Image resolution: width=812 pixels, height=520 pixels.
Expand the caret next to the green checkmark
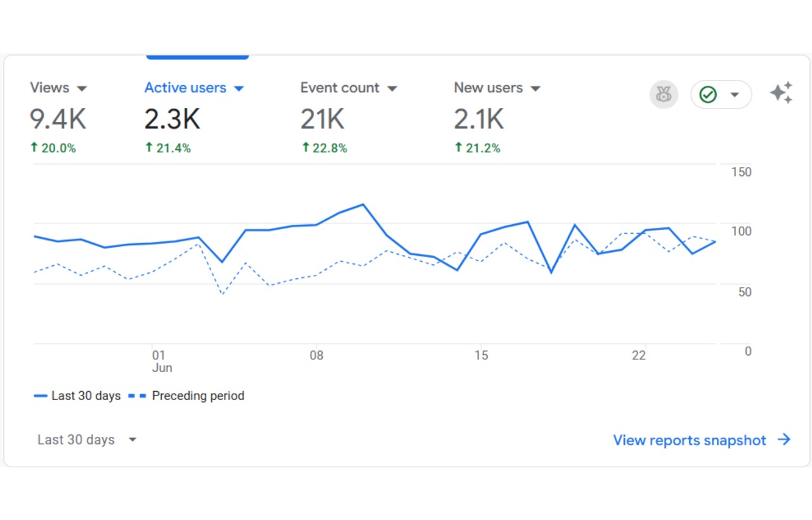pyautogui.click(x=735, y=95)
